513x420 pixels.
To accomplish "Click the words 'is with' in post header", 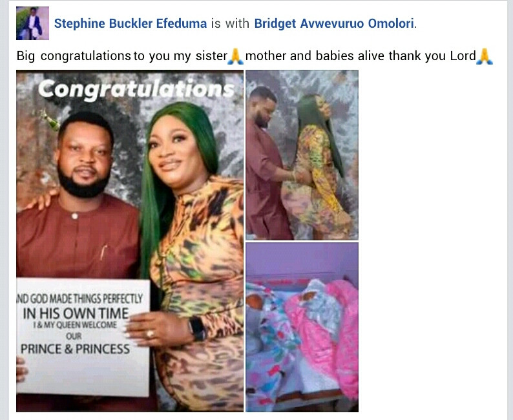I will coord(230,23).
